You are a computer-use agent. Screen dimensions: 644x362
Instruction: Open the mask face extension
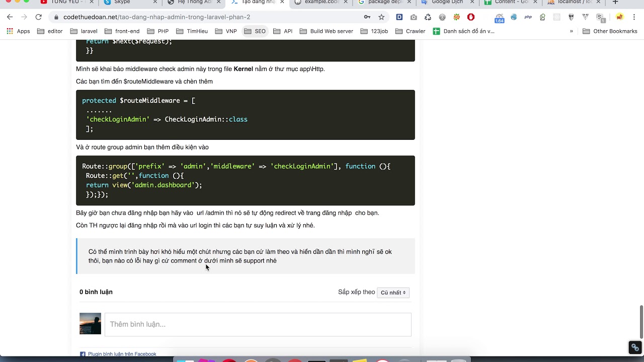(x=571, y=17)
